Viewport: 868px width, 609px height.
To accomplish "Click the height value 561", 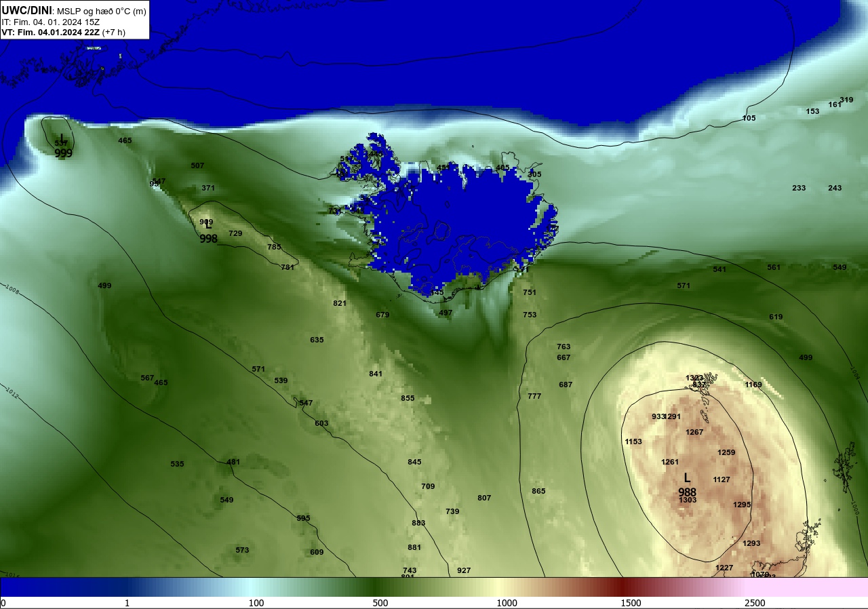I will pos(774,267).
